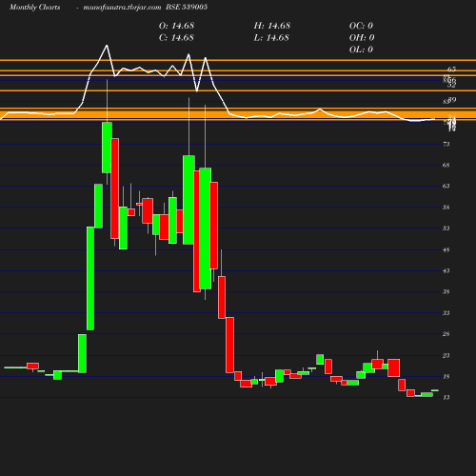Click the last small green candle on the right

(x=435, y=390)
